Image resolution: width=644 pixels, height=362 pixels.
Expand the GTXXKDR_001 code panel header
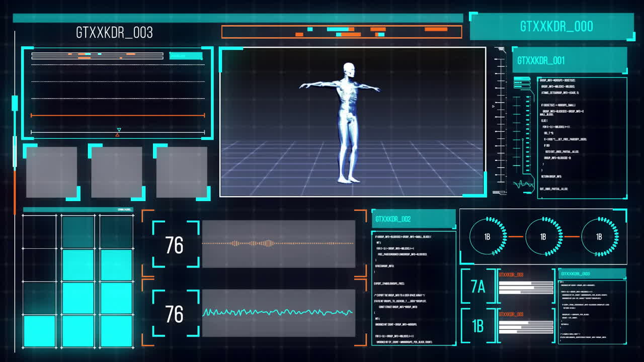pos(570,60)
